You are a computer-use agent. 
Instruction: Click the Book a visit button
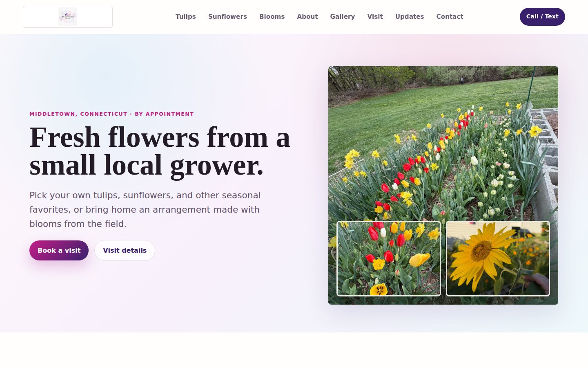59,250
